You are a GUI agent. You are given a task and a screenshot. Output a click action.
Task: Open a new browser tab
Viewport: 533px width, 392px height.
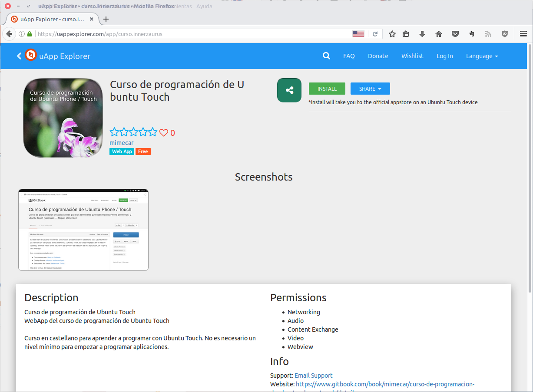(x=106, y=19)
